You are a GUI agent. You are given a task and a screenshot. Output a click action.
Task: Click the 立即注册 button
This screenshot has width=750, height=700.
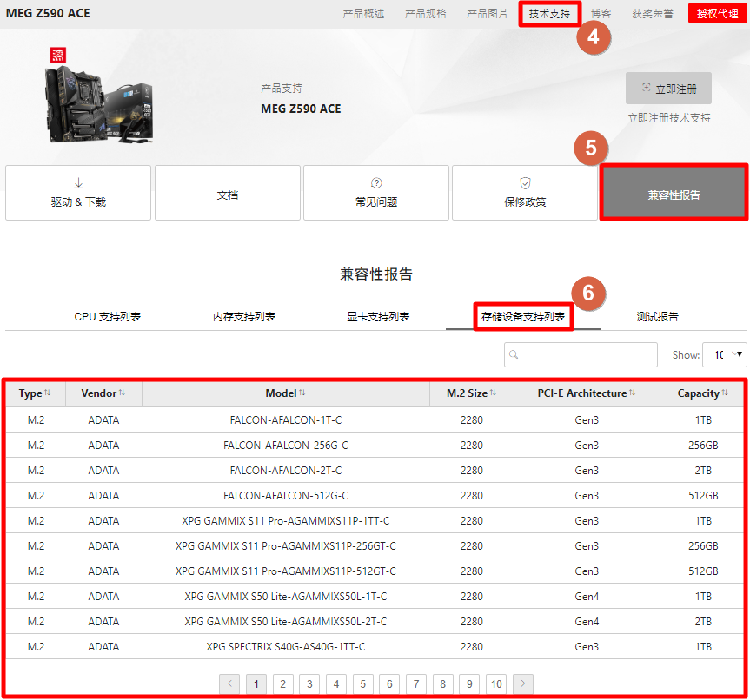coord(668,89)
